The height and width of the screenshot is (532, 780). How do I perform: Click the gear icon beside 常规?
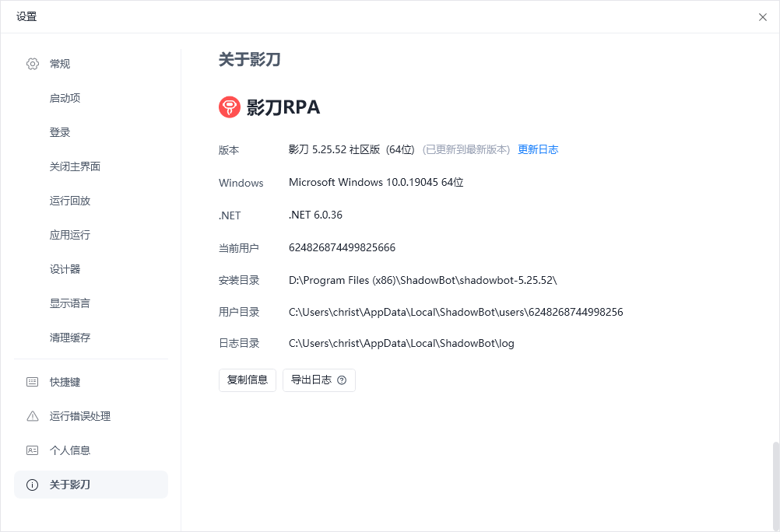pos(33,64)
